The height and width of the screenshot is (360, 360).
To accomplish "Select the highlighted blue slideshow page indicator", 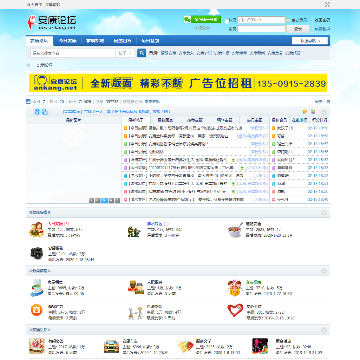I will pos(104,200).
